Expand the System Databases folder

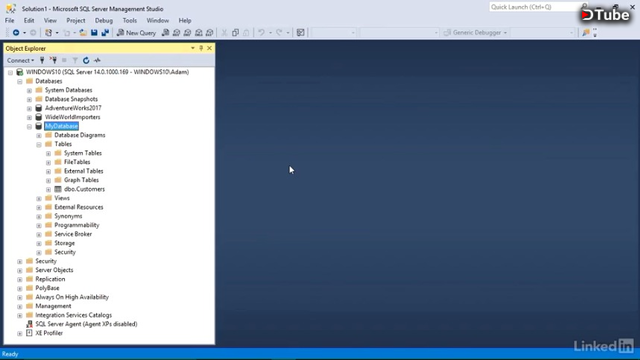[29, 91]
